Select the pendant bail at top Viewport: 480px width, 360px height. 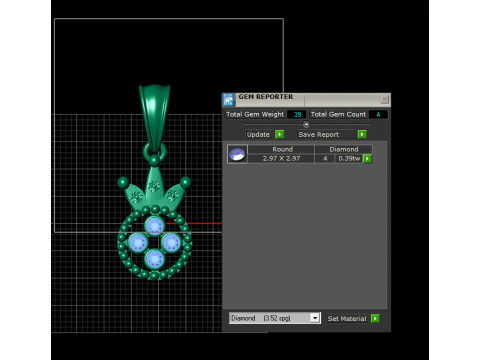click(x=155, y=118)
